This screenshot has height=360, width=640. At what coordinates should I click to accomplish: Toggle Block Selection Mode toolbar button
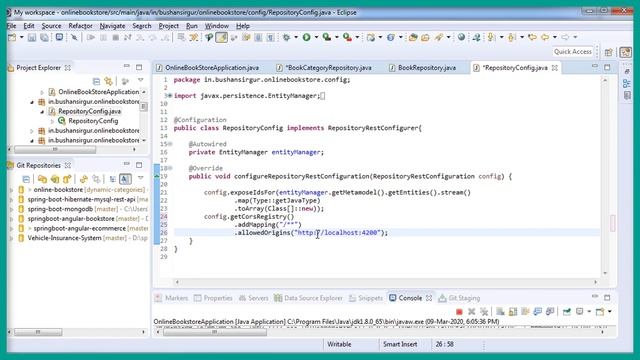pos(258,38)
